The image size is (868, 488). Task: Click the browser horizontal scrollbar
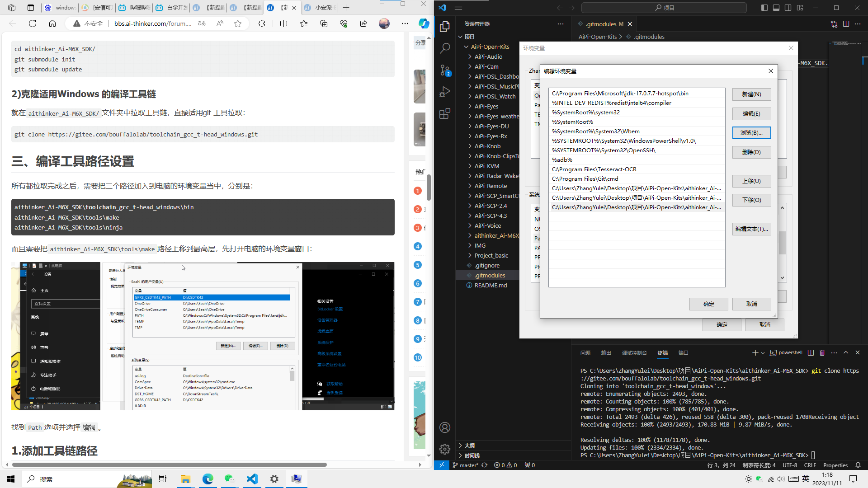tap(169, 465)
